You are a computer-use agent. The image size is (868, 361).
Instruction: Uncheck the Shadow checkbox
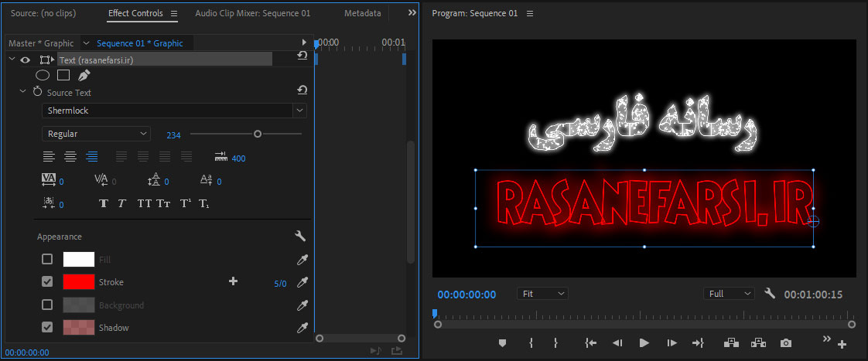[48, 327]
